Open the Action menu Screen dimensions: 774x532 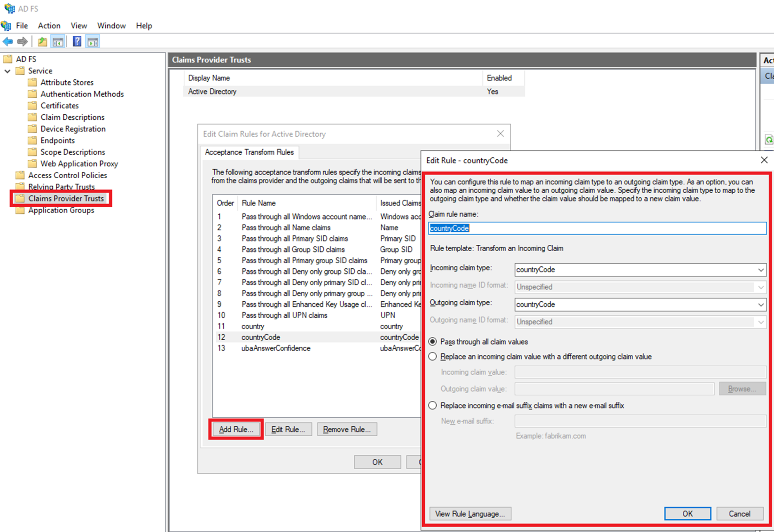click(x=49, y=26)
